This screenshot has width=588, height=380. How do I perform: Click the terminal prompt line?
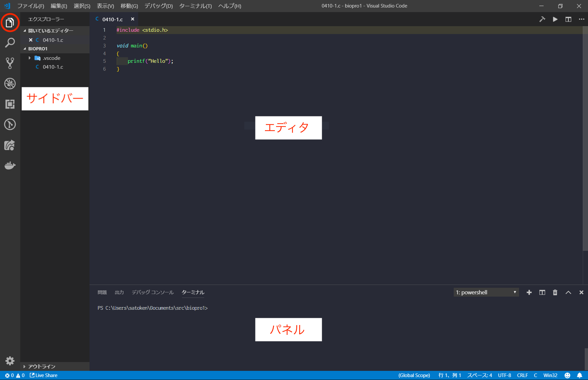pos(153,308)
